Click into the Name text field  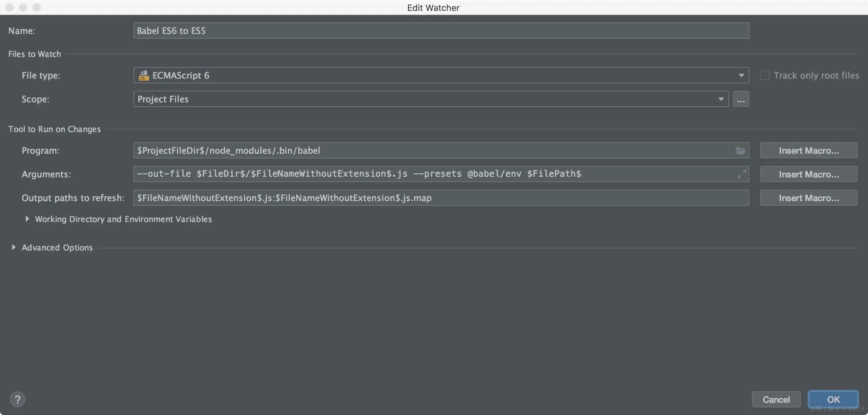click(440, 31)
